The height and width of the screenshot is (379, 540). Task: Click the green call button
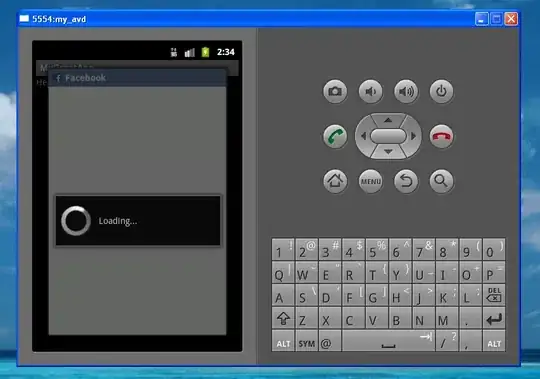[335, 136]
